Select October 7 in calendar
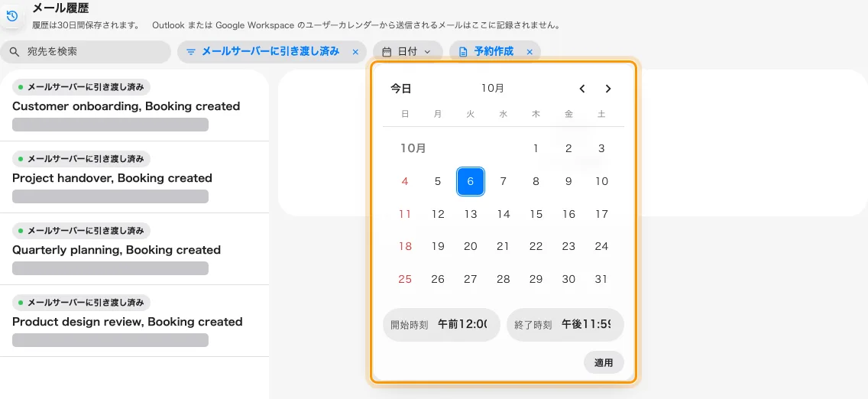 504,181
